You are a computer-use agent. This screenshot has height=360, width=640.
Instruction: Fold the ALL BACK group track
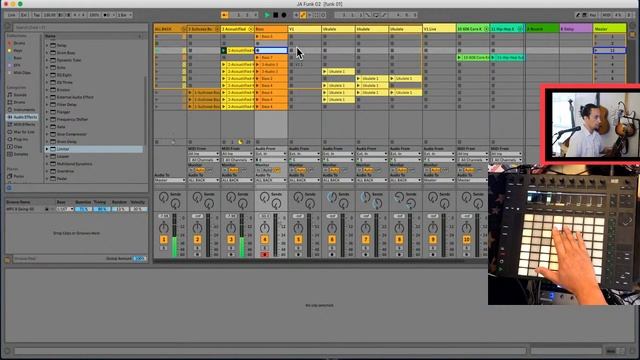pos(184,29)
